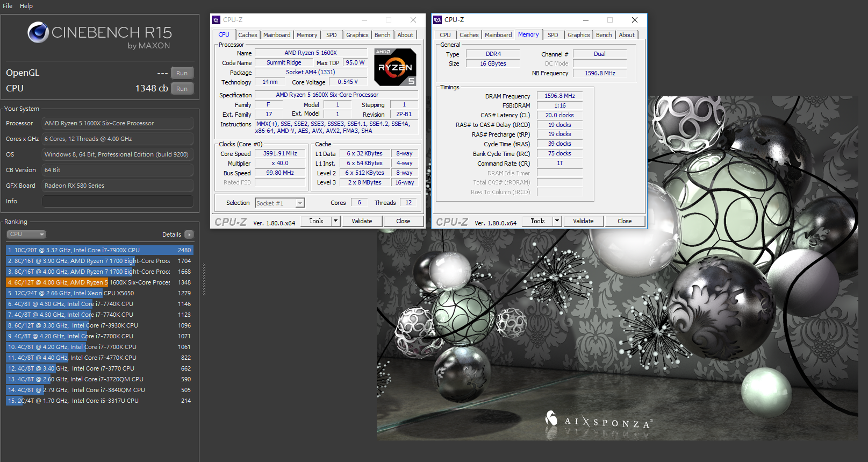This screenshot has width=868, height=462.
Task: Click Close button in right CPU-Z window
Action: (625, 221)
